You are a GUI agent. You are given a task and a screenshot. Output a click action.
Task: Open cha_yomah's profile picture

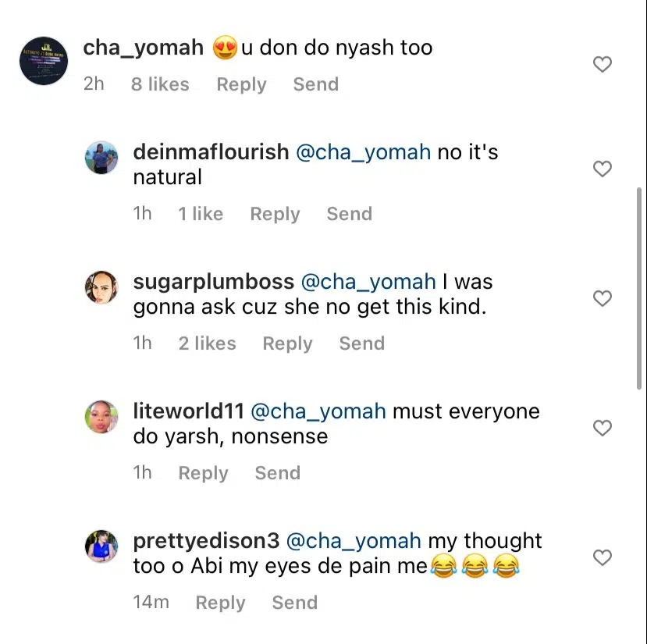(44, 61)
